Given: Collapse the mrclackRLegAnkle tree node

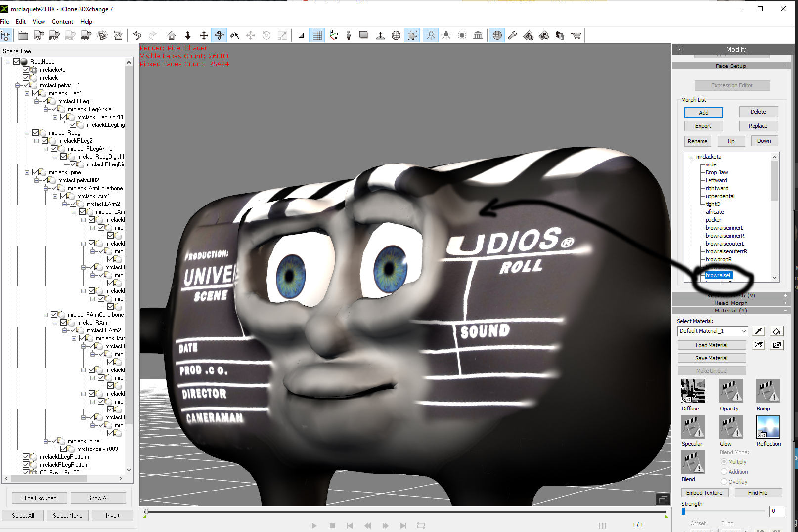Looking at the screenshot, I should tap(45, 149).
